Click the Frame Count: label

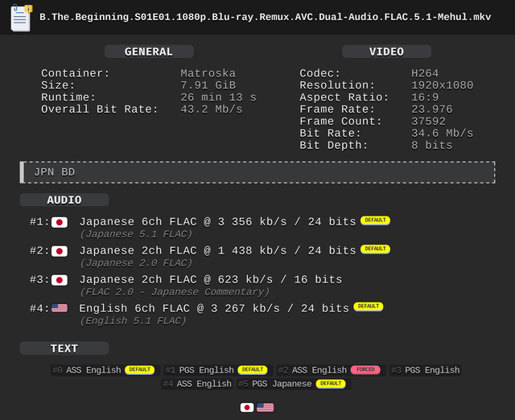click(x=340, y=121)
